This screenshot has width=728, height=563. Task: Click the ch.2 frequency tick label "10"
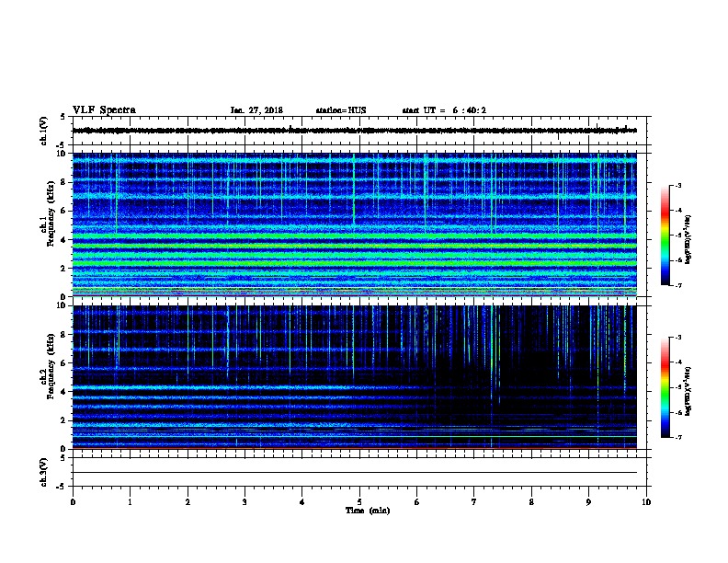[x=62, y=305]
